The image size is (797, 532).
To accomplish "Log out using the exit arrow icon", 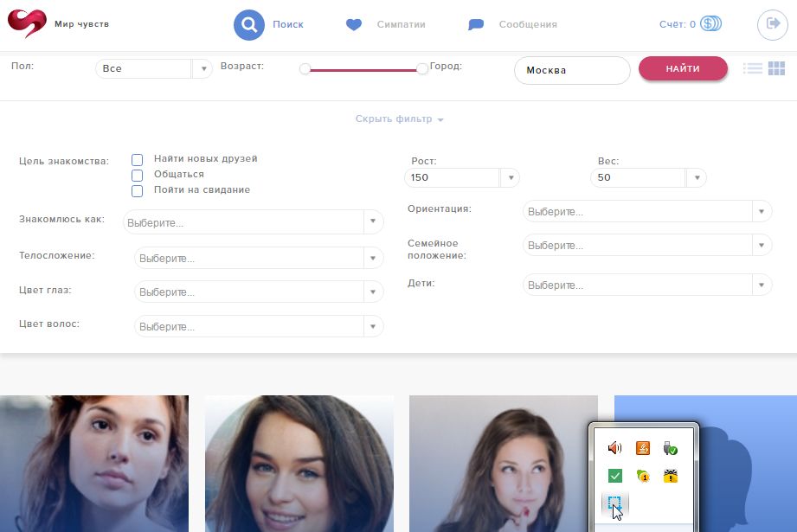I will pos(773,24).
